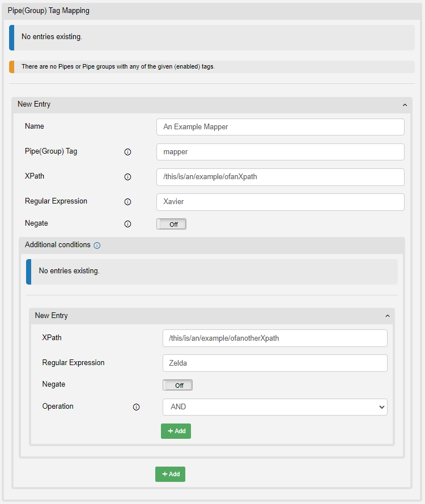Open the Operation dropdown showing AND
The height and width of the screenshot is (504, 425).
(275, 407)
